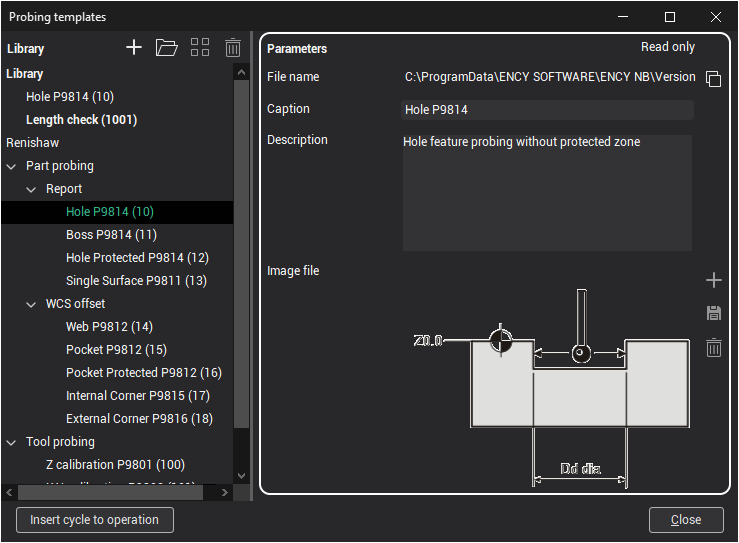This screenshot has width=739, height=543.
Task: Select Length check (1001) in library
Action: click(81, 120)
